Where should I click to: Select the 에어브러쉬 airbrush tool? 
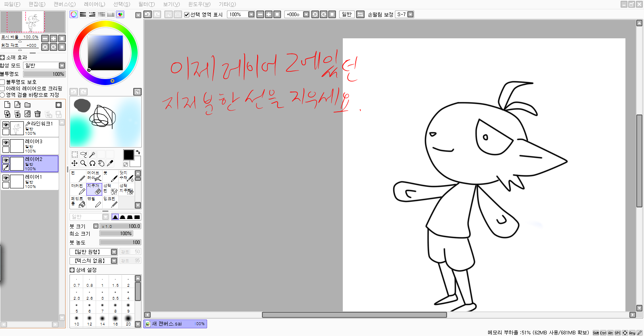[94, 176]
